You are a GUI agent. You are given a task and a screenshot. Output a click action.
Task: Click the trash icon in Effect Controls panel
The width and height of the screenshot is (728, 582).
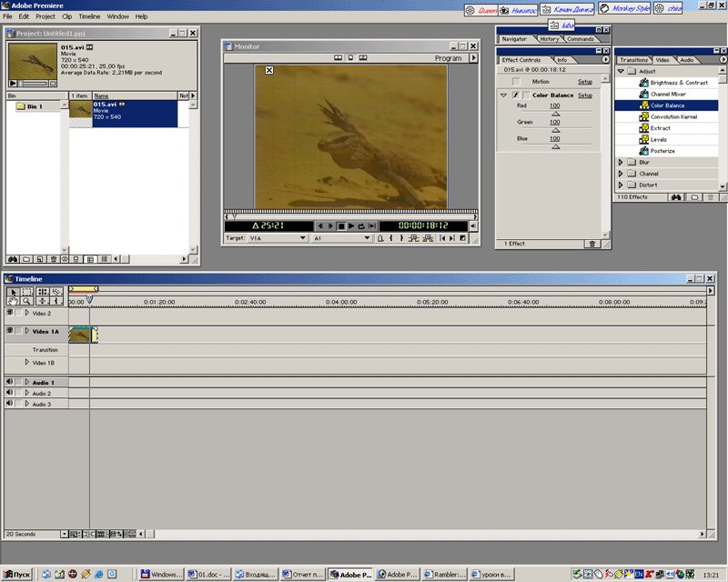pos(591,244)
